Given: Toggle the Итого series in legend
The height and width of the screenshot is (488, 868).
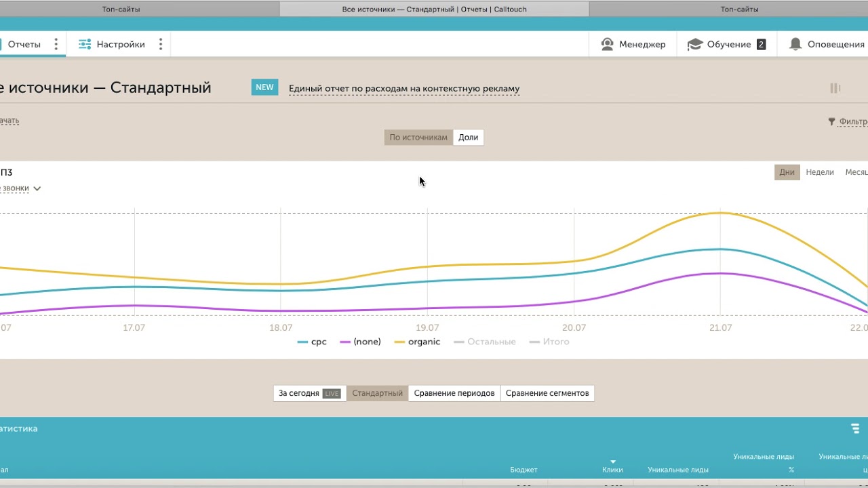Looking at the screenshot, I should (x=549, y=342).
